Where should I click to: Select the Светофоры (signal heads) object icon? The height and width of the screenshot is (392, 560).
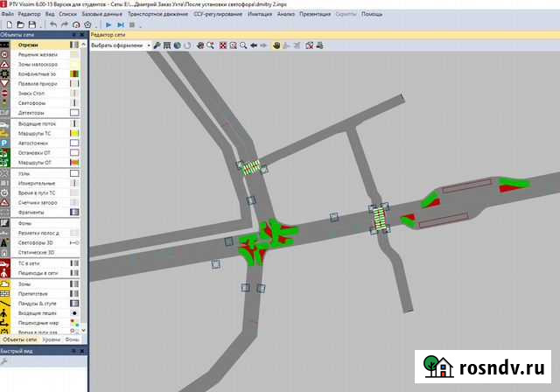(x=5, y=102)
